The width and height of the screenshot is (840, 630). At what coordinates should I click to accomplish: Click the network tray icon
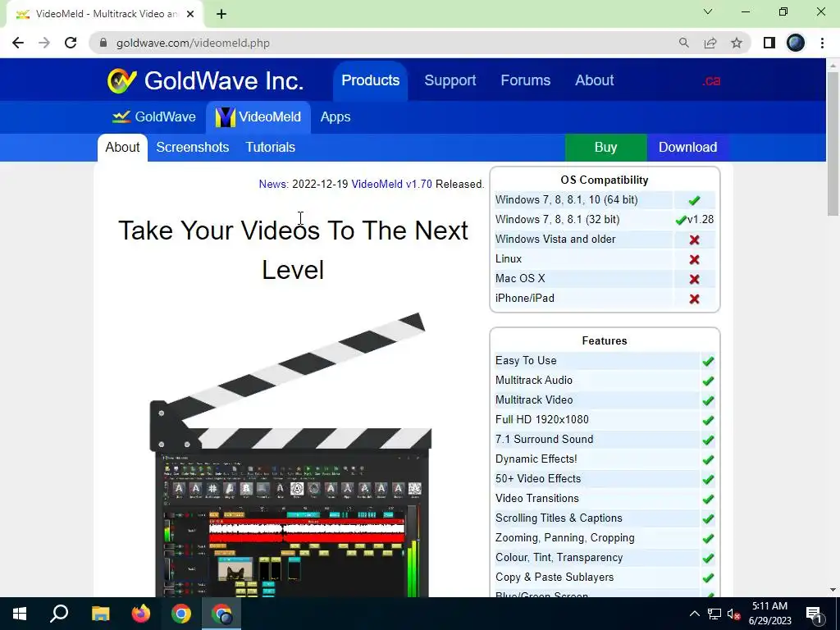714,614
